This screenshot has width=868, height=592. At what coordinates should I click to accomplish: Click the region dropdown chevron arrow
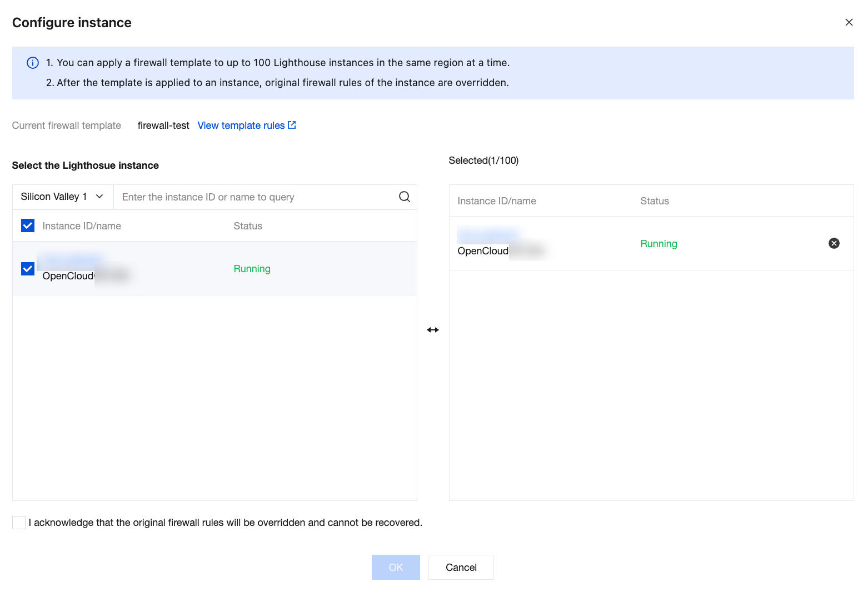pyautogui.click(x=99, y=197)
